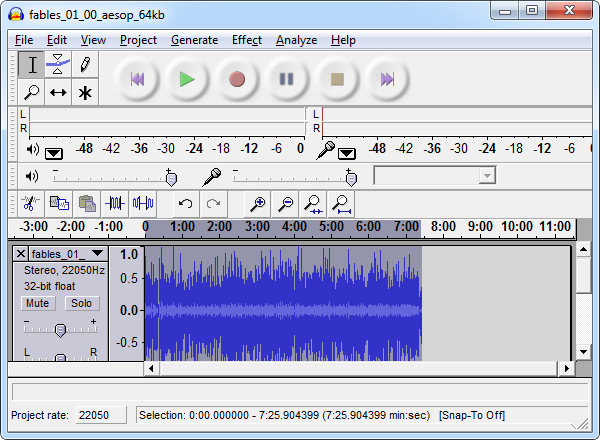This screenshot has height=440, width=600.
Task: Click Trim outside selection icon
Action: [115, 203]
